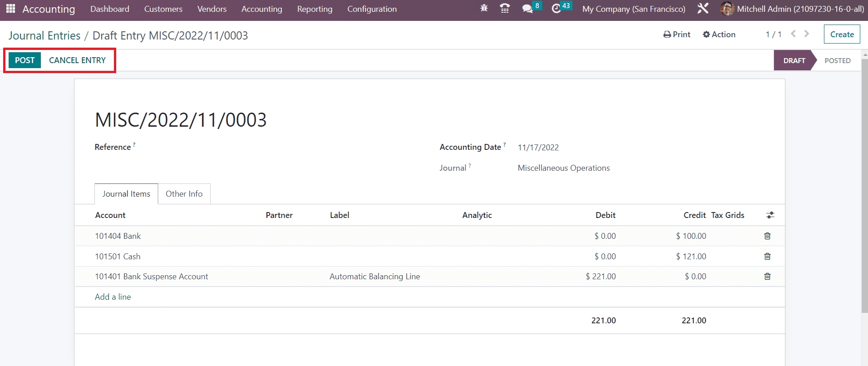This screenshot has height=366, width=868.
Task: Delete the Bank Suspense Account line
Action: tap(767, 277)
